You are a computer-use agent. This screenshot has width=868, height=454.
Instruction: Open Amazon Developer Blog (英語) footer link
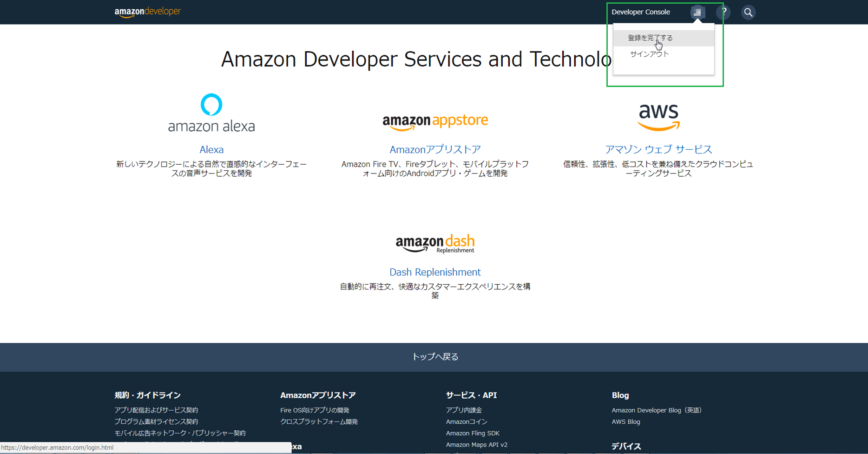657,410
